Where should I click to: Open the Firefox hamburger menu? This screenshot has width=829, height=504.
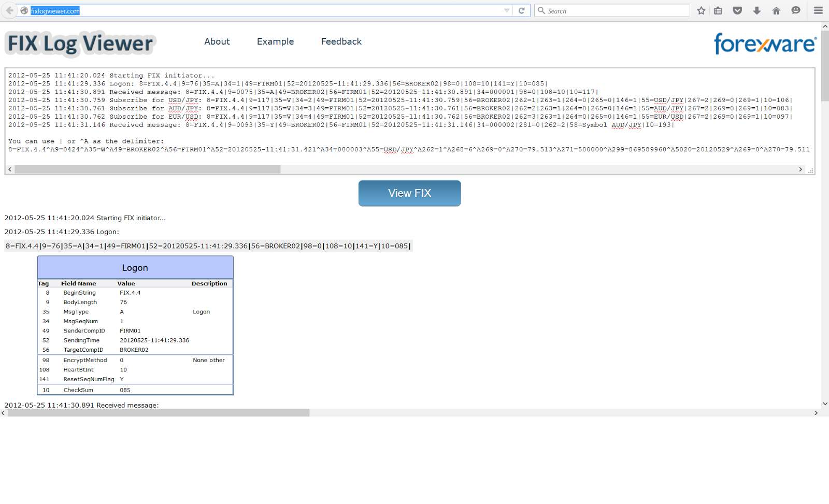[818, 10]
